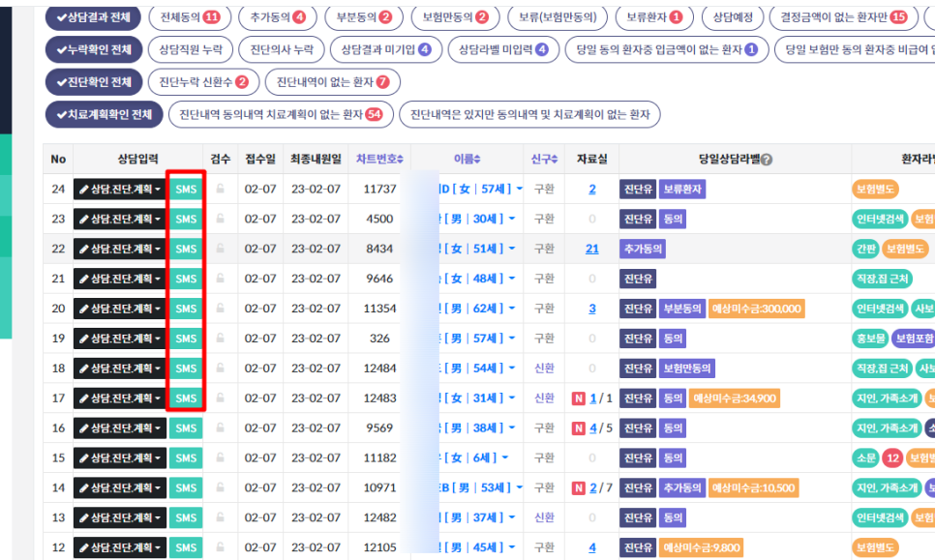
Task: Click the 진단내역이 없는 환자 filter button
Action: [x=332, y=82]
